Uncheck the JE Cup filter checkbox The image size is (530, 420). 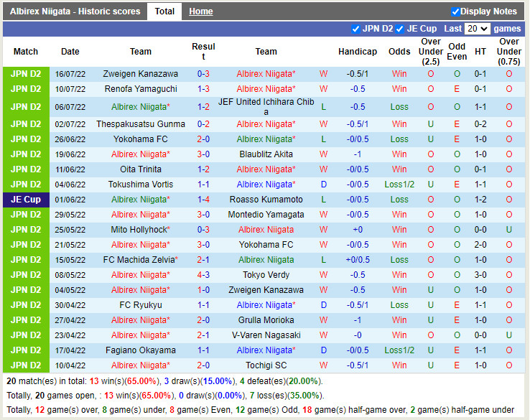[399, 29]
